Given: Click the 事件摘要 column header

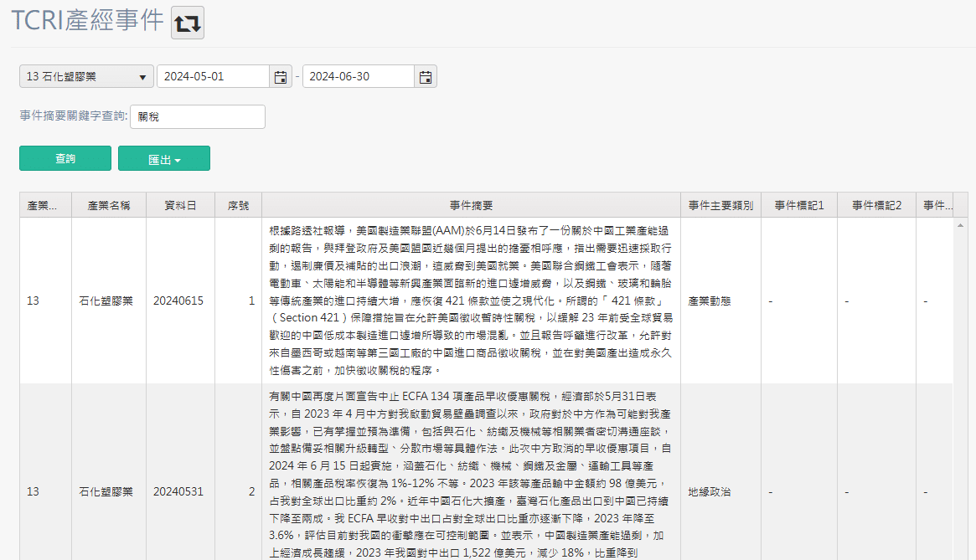Looking at the screenshot, I should click(x=471, y=205).
